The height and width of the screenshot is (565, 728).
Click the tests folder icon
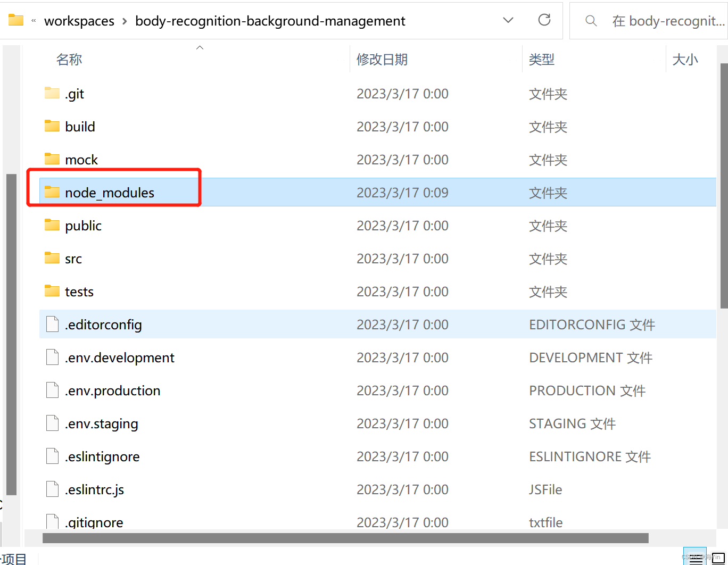(52, 291)
